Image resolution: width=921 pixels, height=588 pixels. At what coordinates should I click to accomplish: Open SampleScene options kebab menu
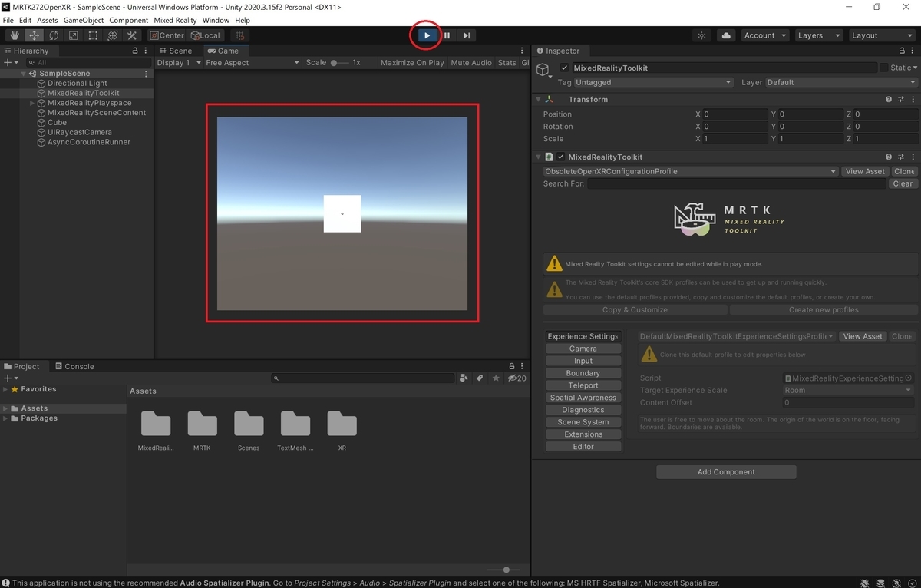[x=146, y=74]
